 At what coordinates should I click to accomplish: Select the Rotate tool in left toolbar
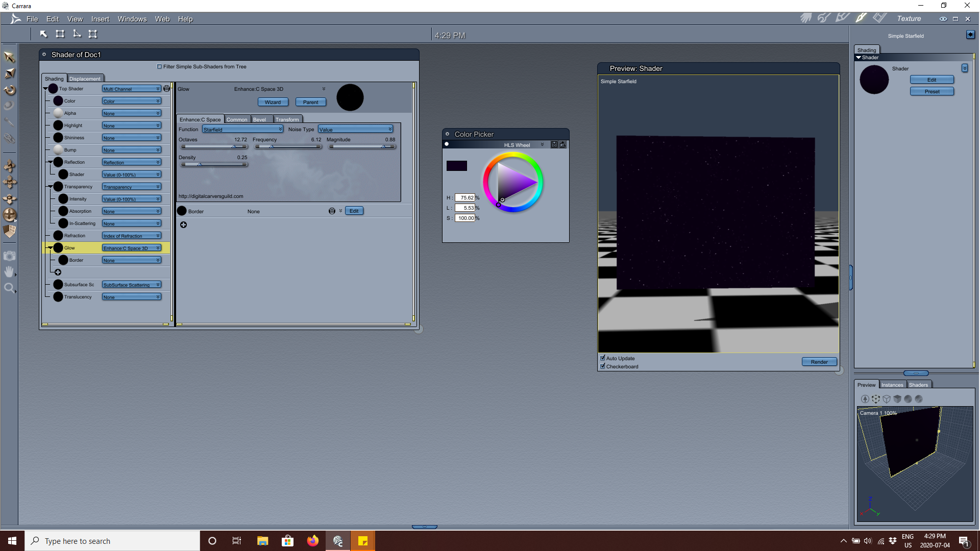click(10, 90)
